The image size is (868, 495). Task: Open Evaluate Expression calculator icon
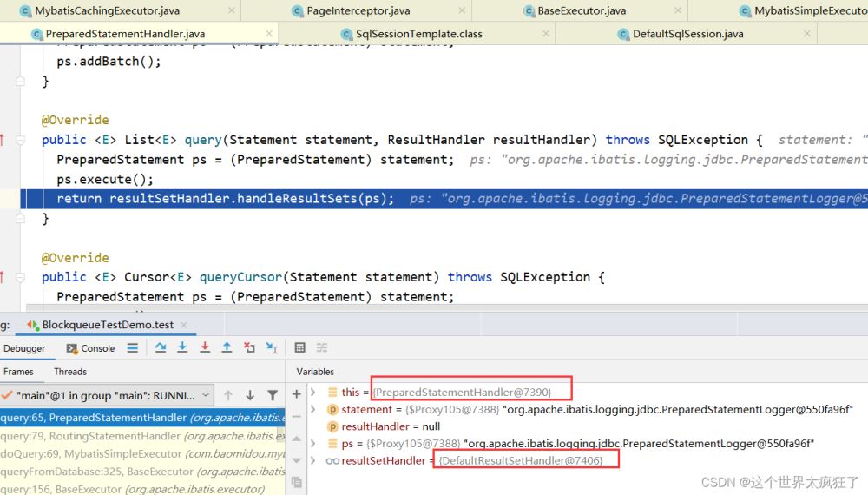(x=300, y=347)
